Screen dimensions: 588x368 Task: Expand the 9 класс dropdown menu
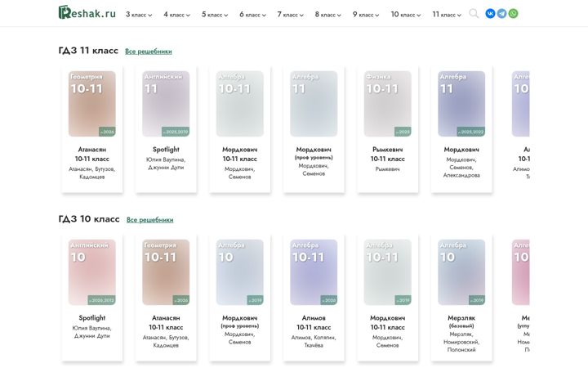click(366, 15)
